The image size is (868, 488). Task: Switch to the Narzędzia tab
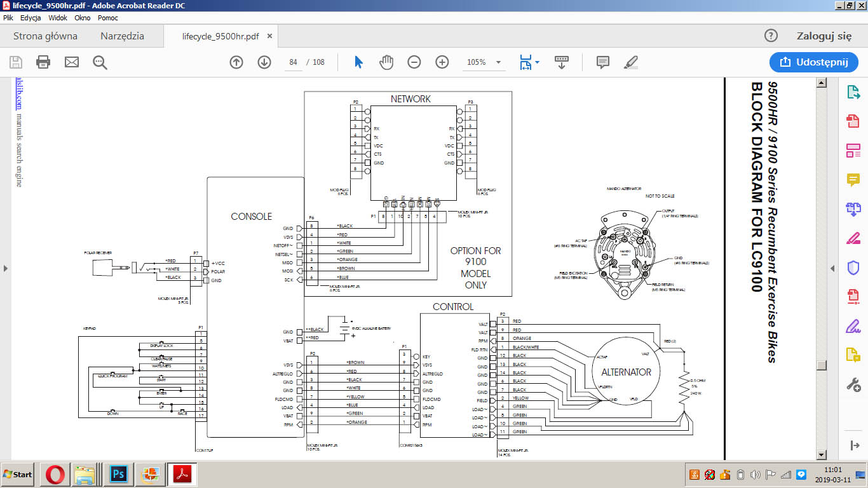(122, 36)
